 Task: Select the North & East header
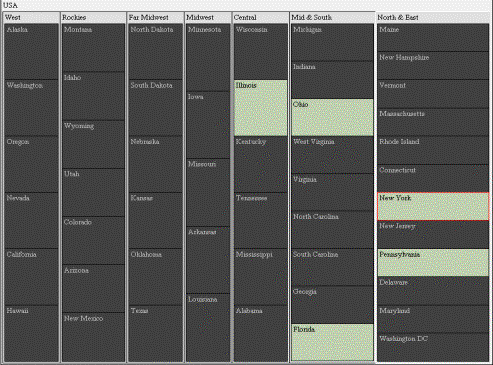tap(433, 17)
